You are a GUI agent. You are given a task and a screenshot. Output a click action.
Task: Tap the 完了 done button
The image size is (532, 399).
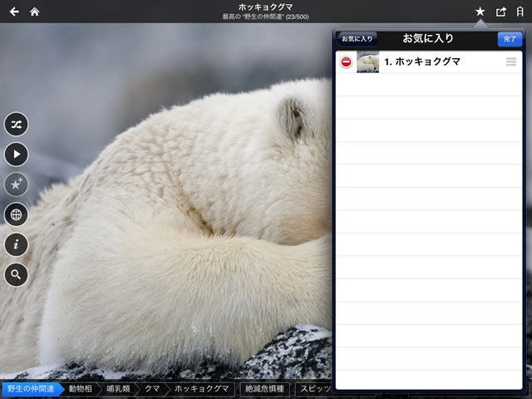point(510,39)
